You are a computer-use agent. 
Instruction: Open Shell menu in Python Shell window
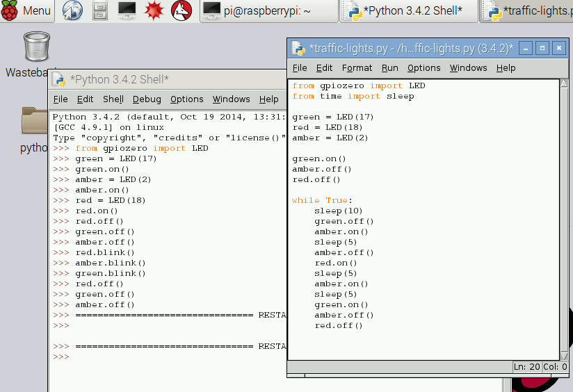(113, 99)
